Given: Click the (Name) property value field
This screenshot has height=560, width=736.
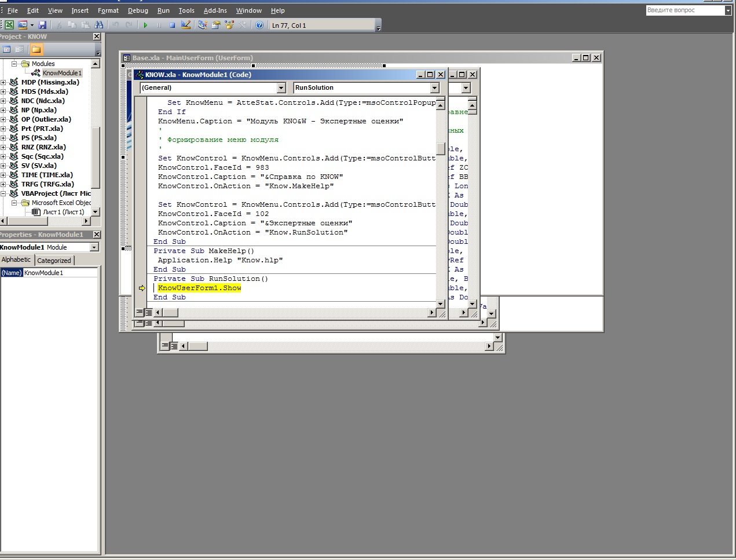Looking at the screenshot, I should (60, 273).
